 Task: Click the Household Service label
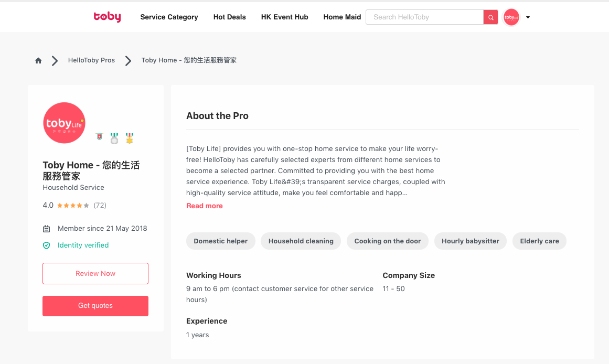(x=73, y=188)
